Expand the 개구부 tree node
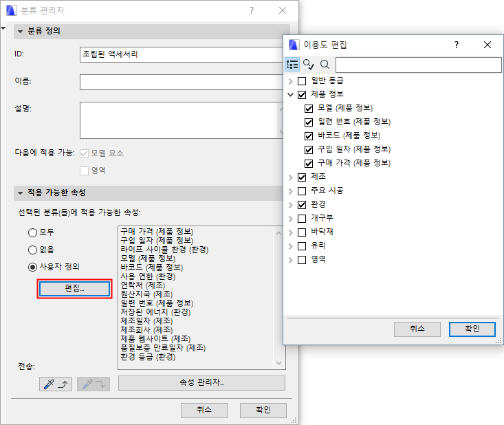504x425 pixels. pos(291,219)
